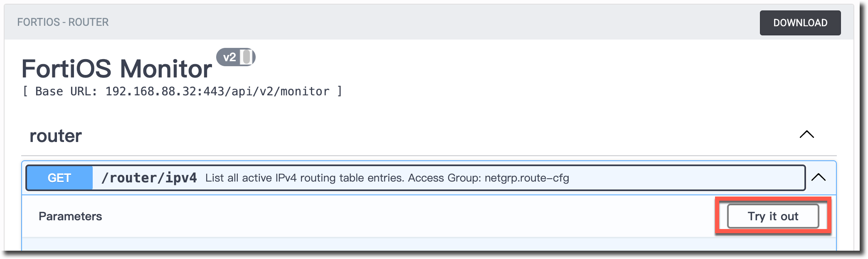Click "Access Group:" label in endpoint summary
The width and height of the screenshot is (868, 259).
444,178
